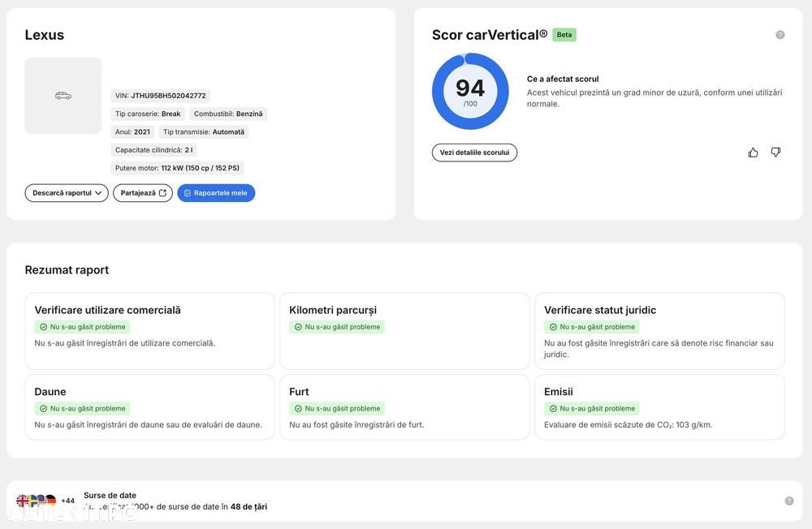Click the 48 de țări text

point(248,507)
